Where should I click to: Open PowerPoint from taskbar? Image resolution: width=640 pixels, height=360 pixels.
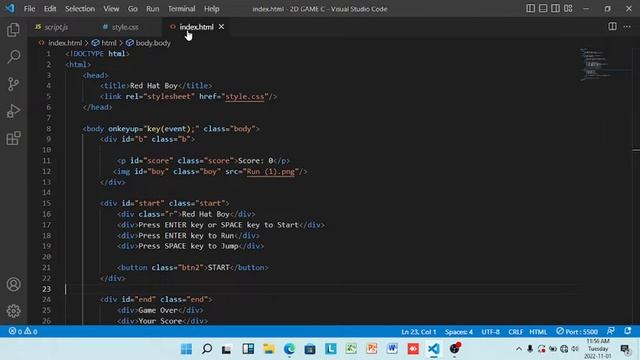[372, 349]
